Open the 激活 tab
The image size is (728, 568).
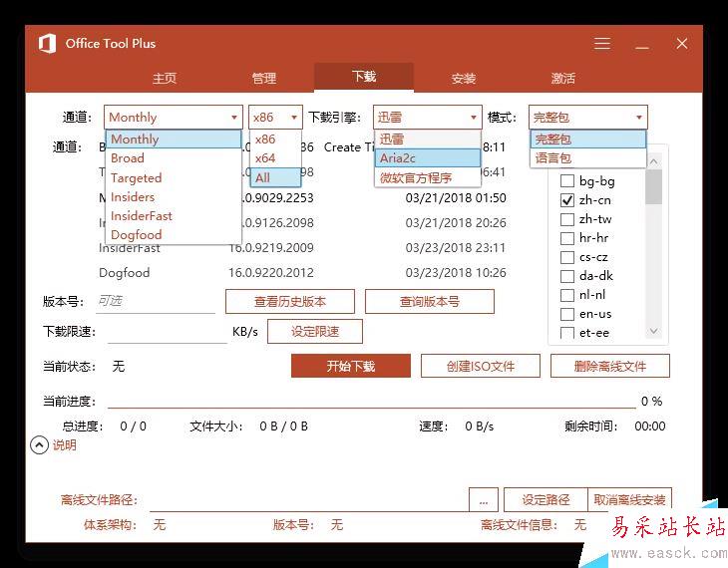(562, 78)
